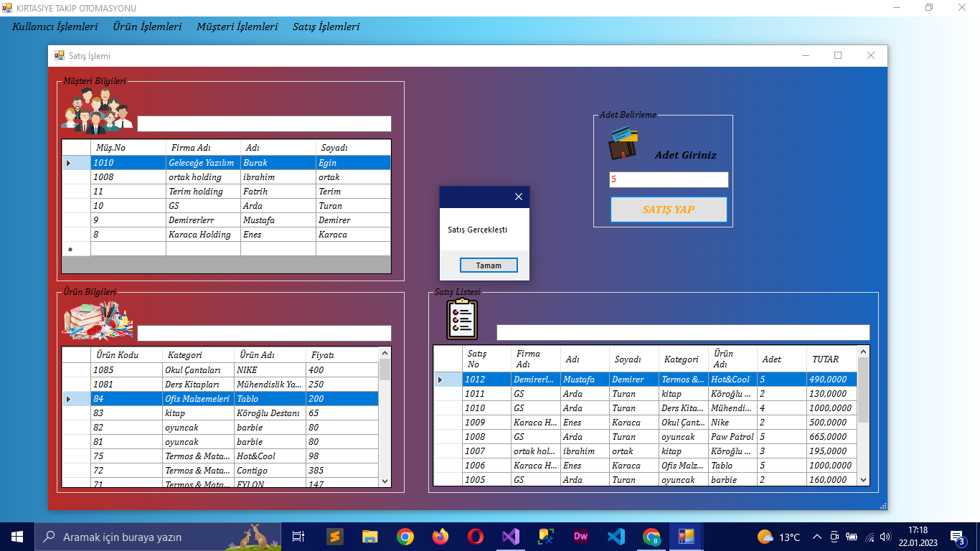Close the Satış Gerçekleşti message box
The width and height of the screenshot is (980, 551).
(x=519, y=197)
